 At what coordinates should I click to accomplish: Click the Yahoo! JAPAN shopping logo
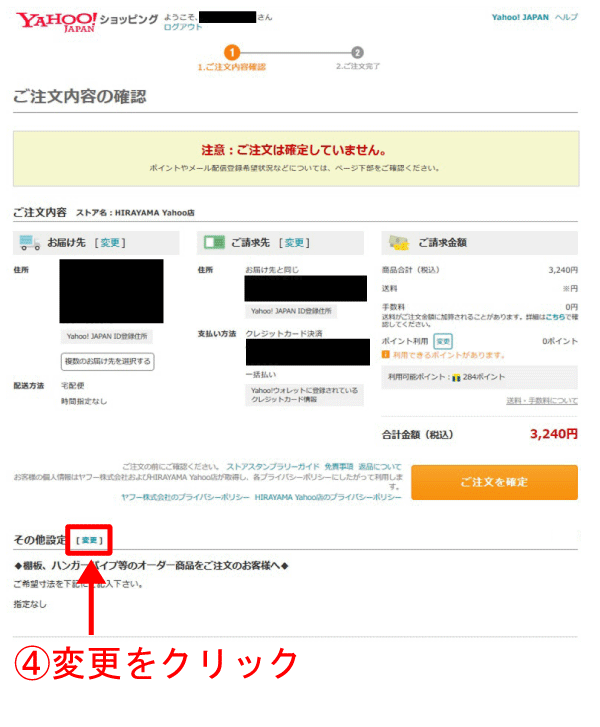(x=56, y=21)
